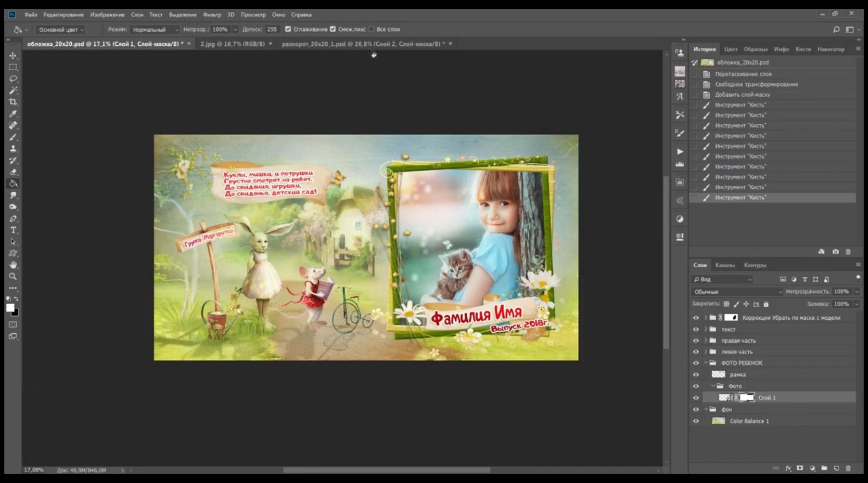Create a new layer
This screenshot has width=868, height=483.
[836, 468]
